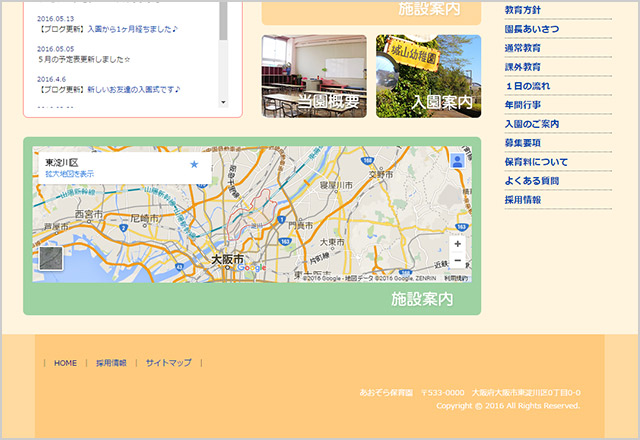640x440 pixels.
Task: Zoom in the map with plus button
Action: click(x=457, y=244)
